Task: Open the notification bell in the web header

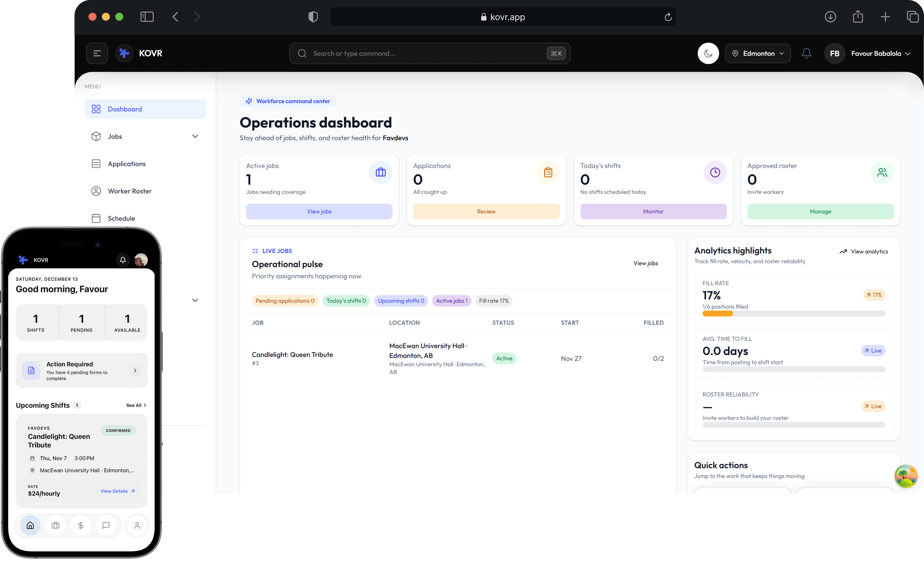Action: pos(806,53)
